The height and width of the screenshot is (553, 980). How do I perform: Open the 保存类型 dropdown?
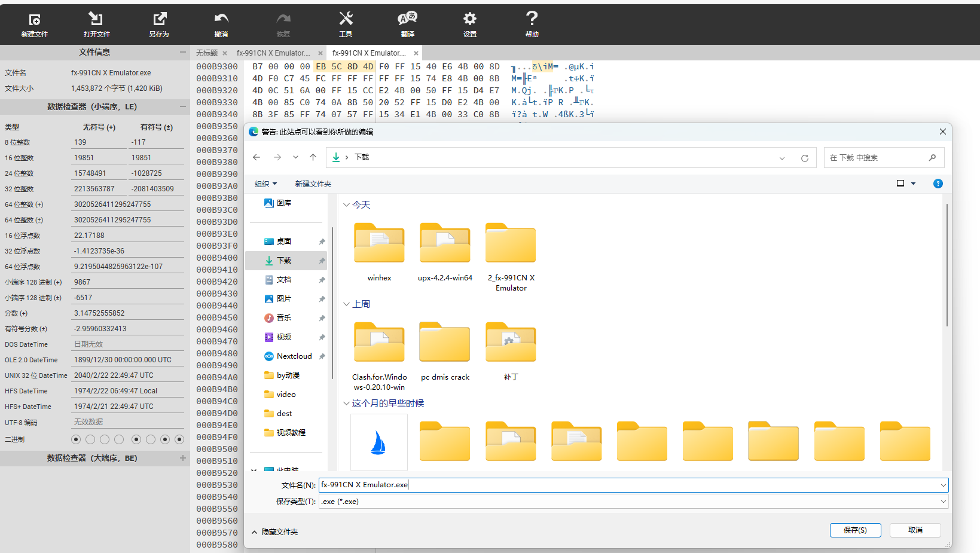[944, 502]
